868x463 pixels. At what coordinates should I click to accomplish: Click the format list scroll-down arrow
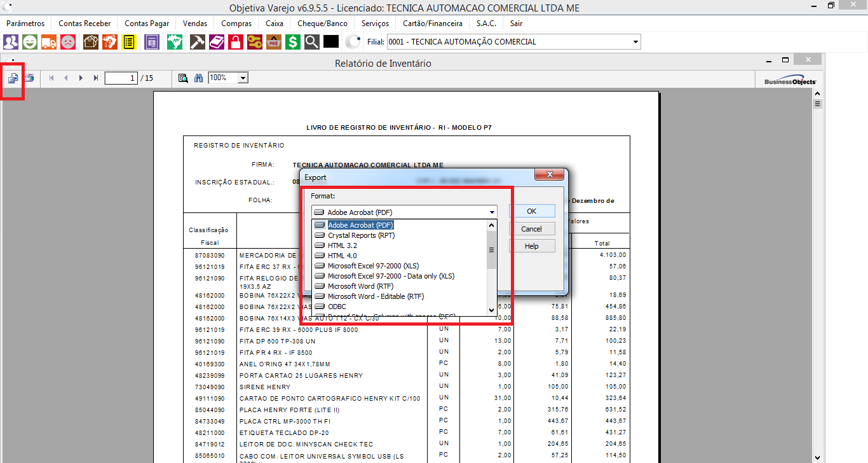point(491,310)
